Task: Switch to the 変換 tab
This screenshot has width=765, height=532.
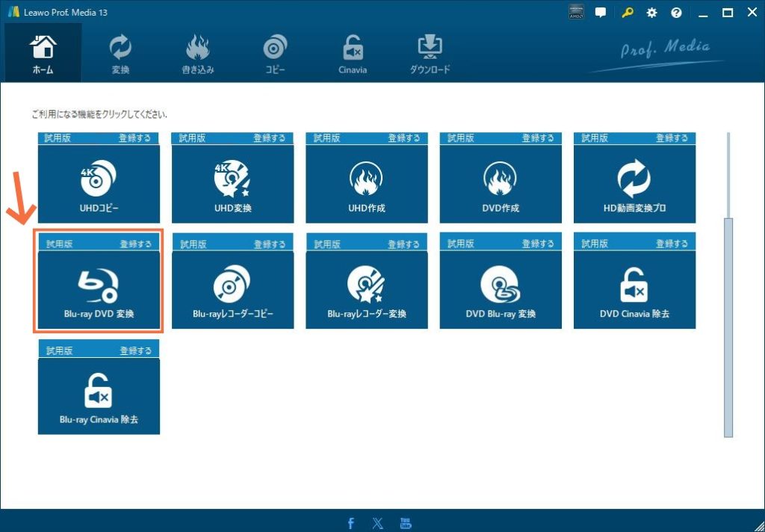Action: click(x=120, y=53)
